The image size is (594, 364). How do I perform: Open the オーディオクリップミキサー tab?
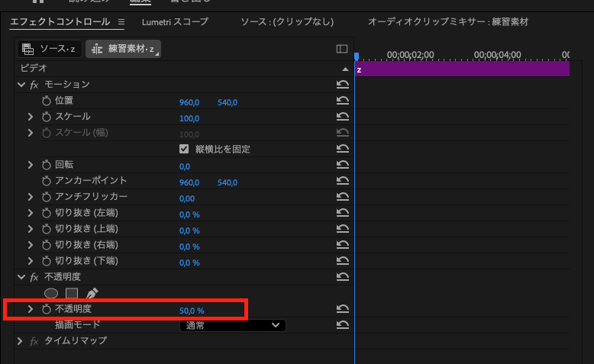tap(447, 22)
